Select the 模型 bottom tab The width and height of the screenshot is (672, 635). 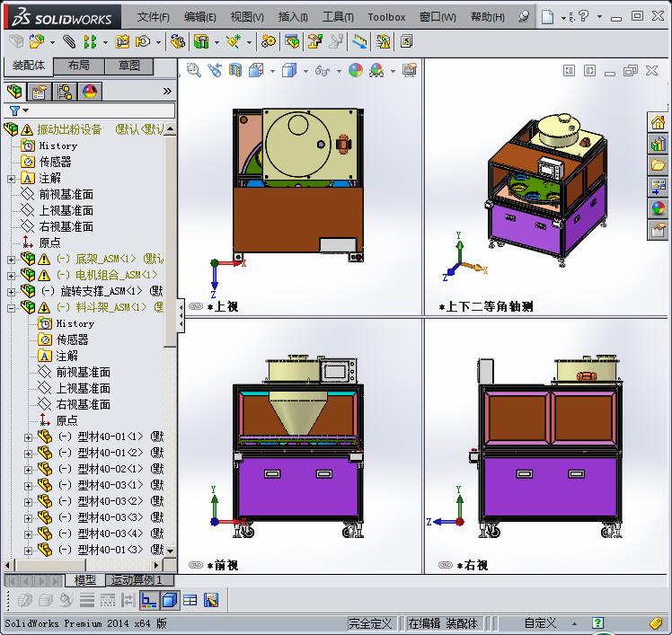click(x=84, y=580)
